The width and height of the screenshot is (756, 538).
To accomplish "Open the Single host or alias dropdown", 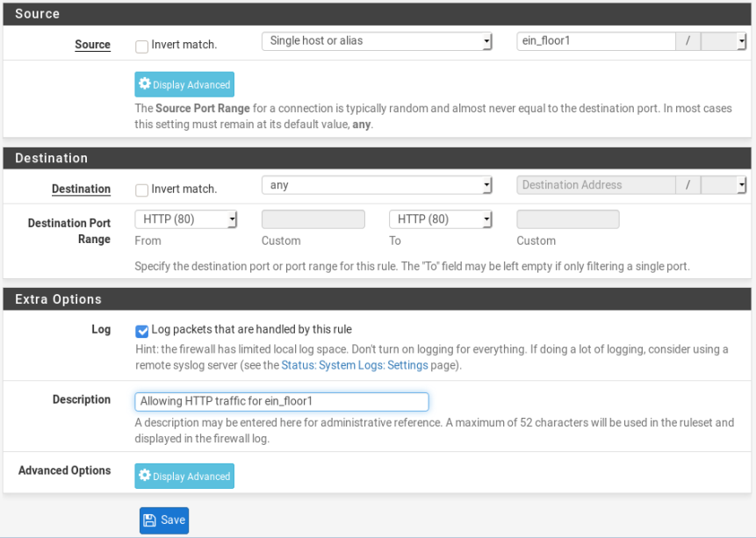I will (x=377, y=41).
